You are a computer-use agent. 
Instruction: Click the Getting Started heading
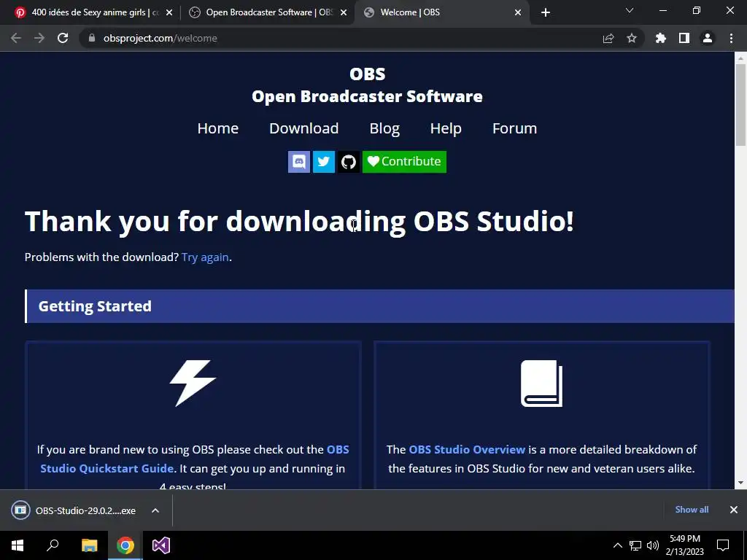pos(95,306)
